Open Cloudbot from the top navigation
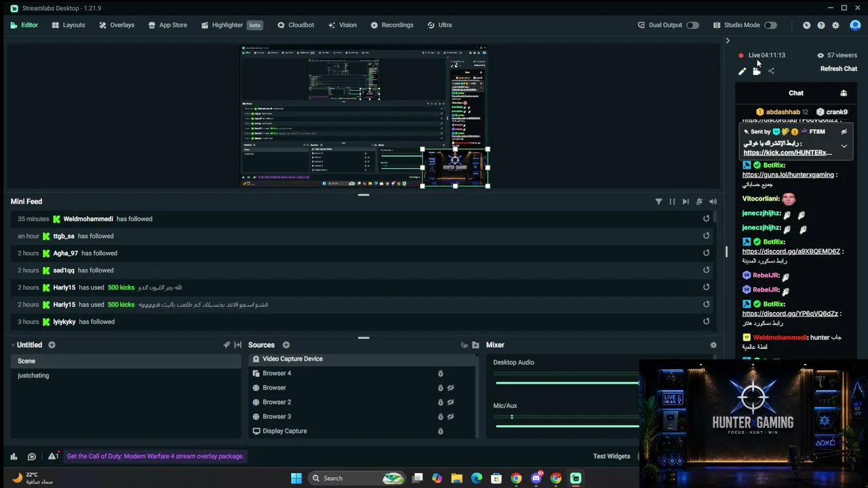Image resolution: width=868 pixels, height=488 pixels. click(x=296, y=25)
